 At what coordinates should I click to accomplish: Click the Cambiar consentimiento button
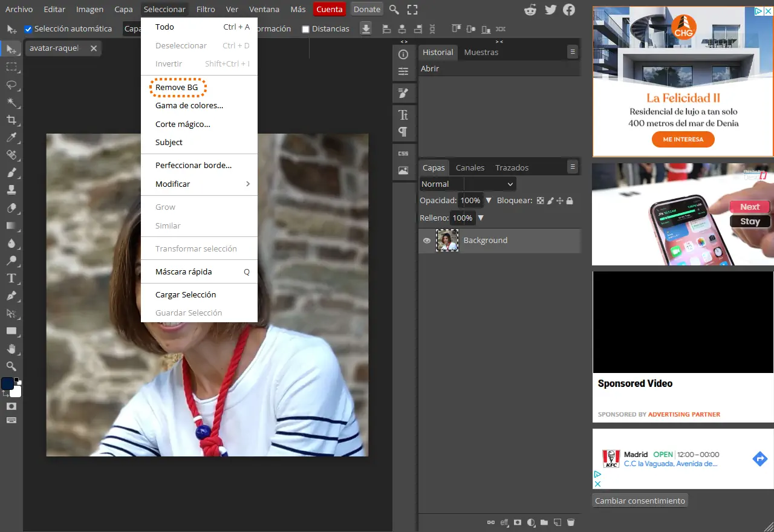coord(640,501)
